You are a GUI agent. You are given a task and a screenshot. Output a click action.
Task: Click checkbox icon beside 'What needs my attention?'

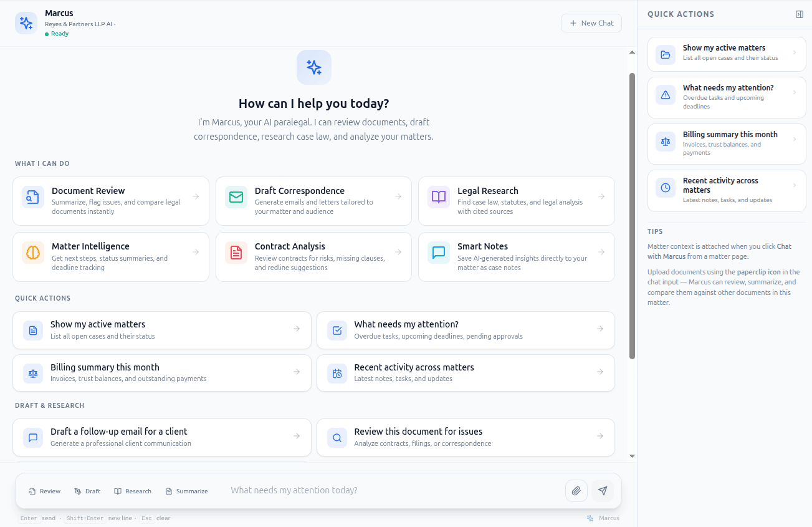pyautogui.click(x=337, y=330)
